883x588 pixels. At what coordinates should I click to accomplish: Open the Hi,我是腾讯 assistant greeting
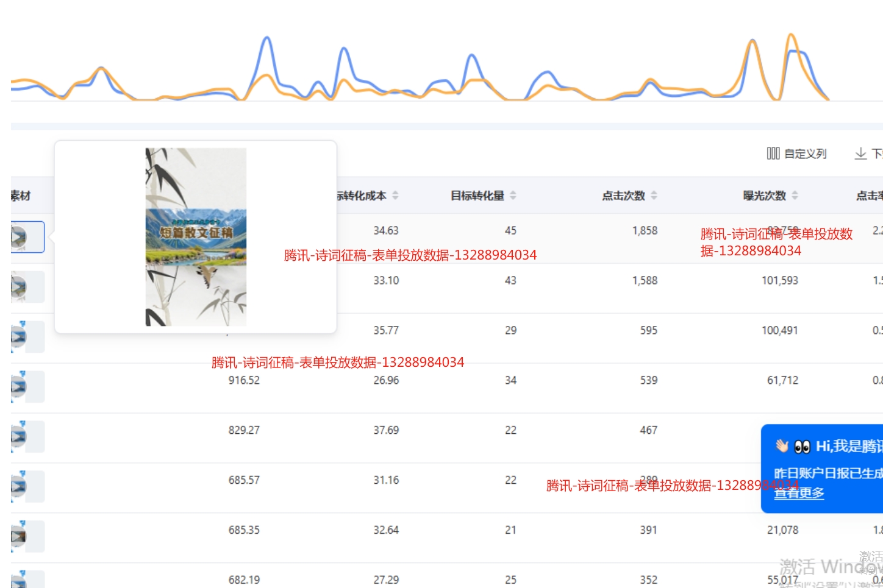coord(848,447)
